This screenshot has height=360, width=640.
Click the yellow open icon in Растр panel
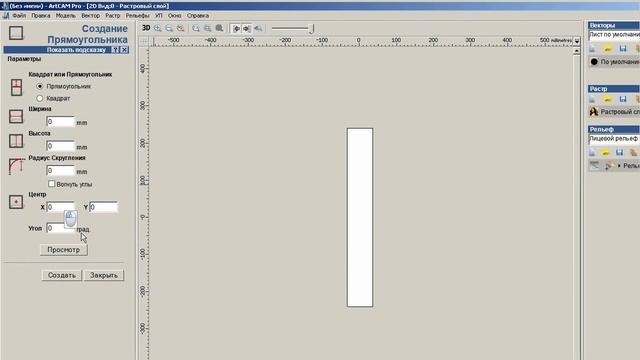pos(608,99)
